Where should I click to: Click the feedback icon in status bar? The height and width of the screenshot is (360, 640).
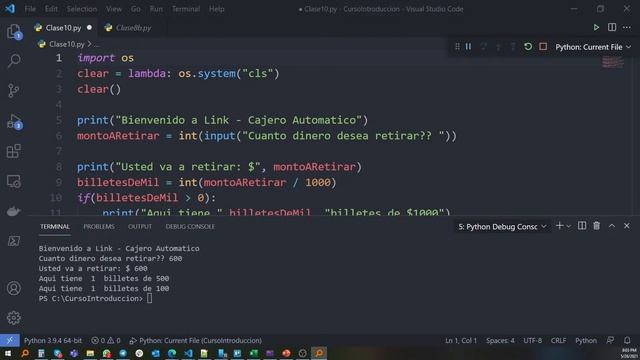pos(610,340)
